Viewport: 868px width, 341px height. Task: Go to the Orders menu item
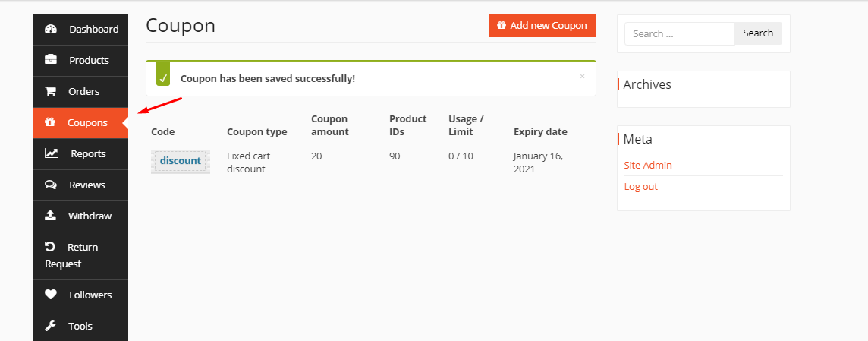click(83, 91)
